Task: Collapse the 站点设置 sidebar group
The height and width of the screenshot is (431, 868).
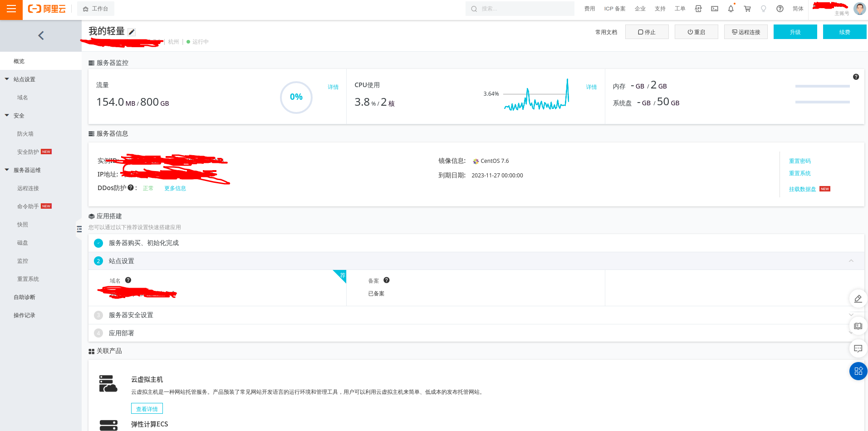Action: click(x=7, y=79)
